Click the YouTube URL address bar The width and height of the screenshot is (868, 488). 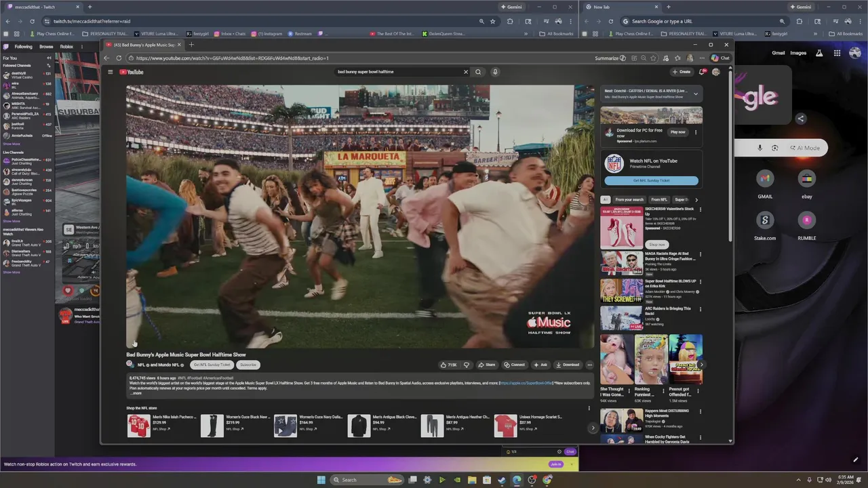[359, 58]
